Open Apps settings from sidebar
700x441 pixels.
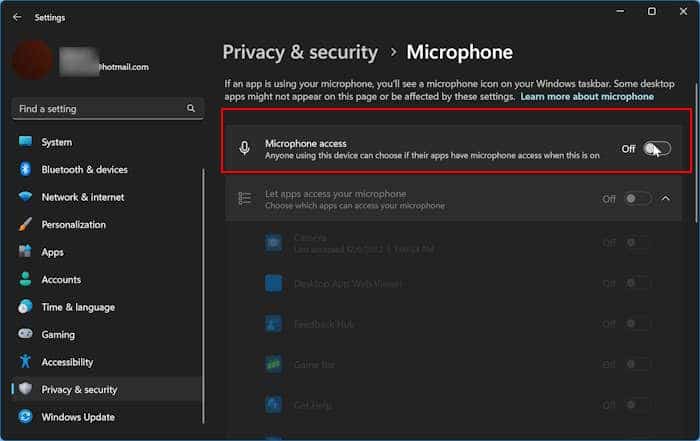coord(107,252)
